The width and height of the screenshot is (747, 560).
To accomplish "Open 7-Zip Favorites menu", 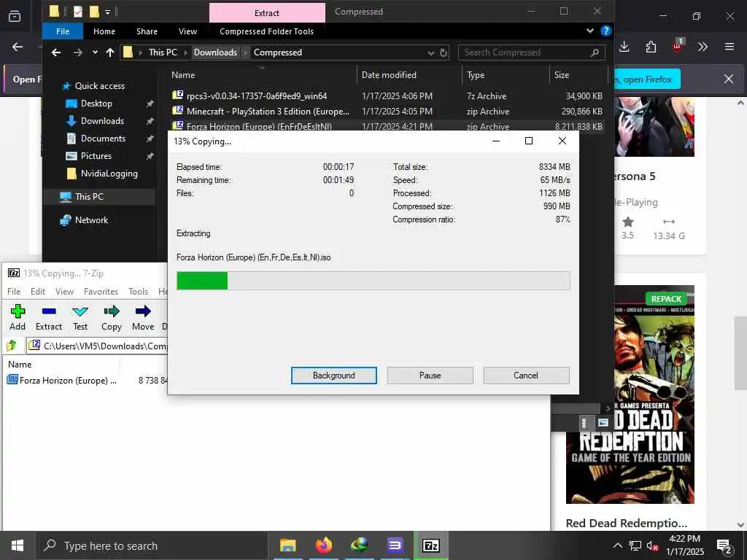I will (x=101, y=292).
